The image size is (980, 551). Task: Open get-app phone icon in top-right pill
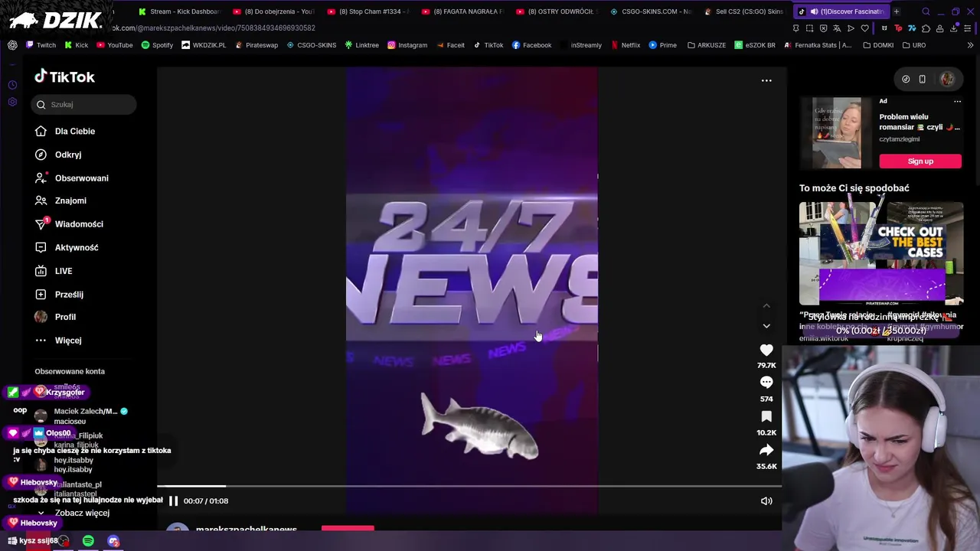pos(922,79)
